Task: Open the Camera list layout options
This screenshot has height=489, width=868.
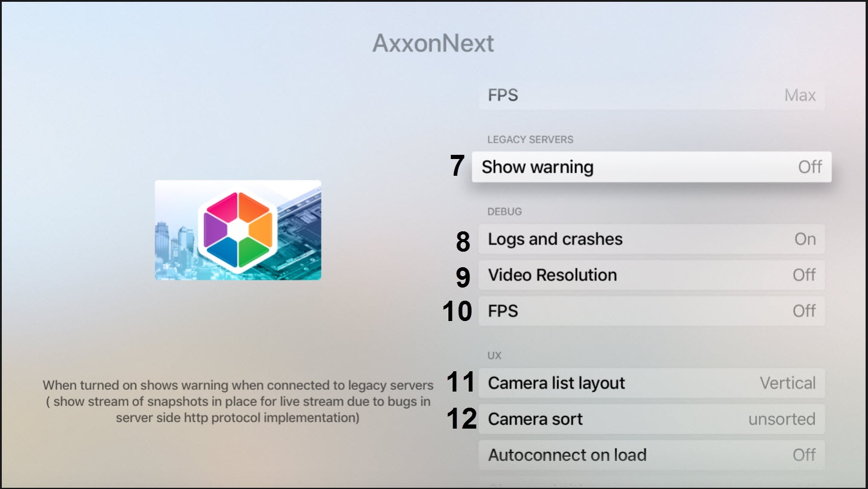Action: 651,383
